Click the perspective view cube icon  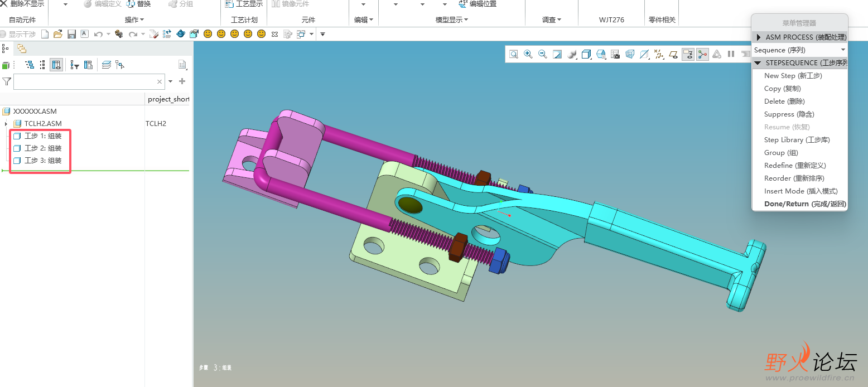coord(630,54)
